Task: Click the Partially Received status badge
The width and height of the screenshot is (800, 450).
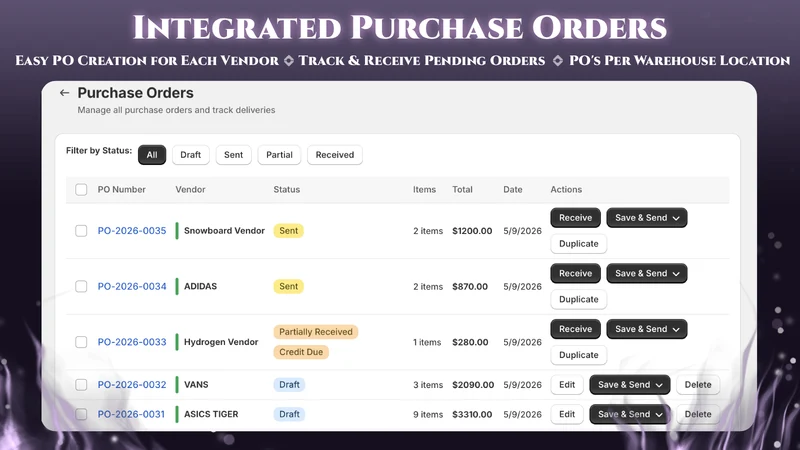Action: tap(316, 332)
